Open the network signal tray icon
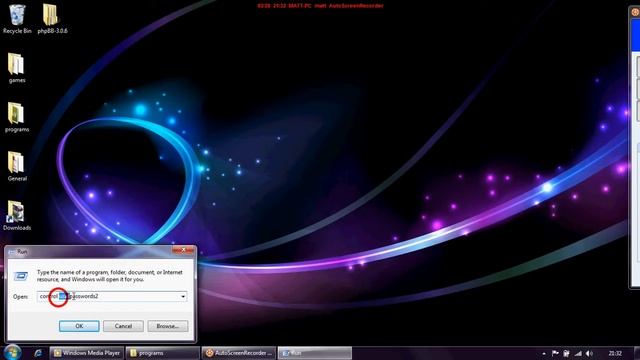The image size is (640, 360). point(578,353)
